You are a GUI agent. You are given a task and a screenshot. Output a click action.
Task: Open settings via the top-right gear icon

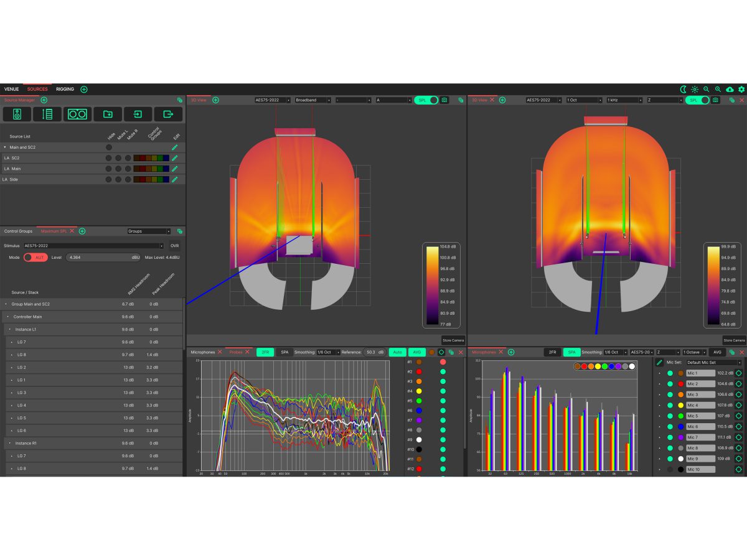(x=741, y=90)
